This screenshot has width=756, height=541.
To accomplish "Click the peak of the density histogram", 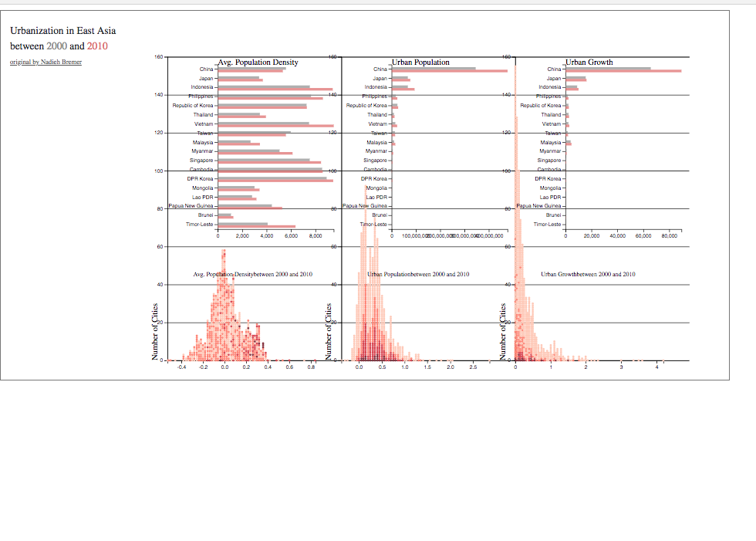I will click(x=223, y=252).
